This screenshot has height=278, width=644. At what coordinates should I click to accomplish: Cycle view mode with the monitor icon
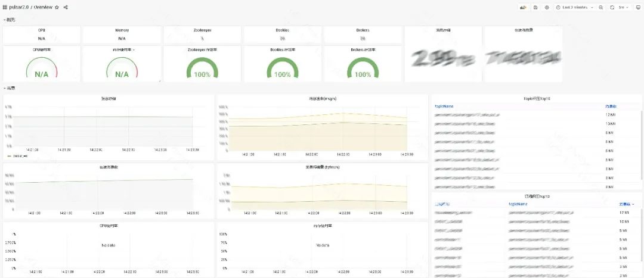pos(637,7)
